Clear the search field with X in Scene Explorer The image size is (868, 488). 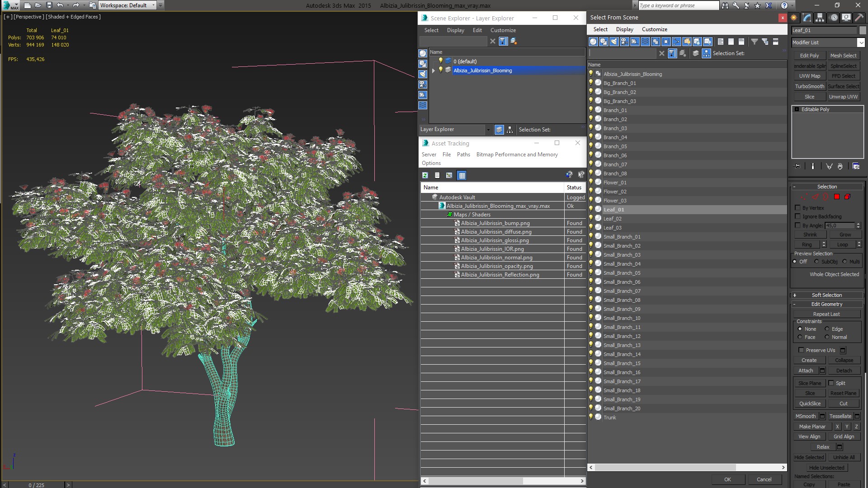[x=493, y=41]
